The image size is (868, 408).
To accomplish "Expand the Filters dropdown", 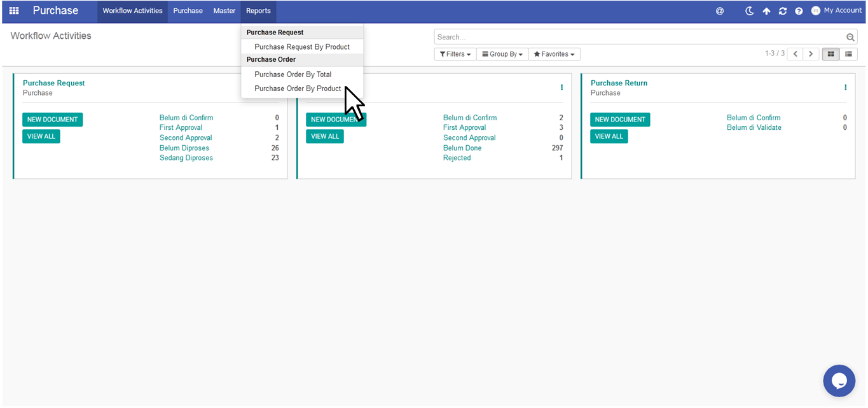I will click(455, 54).
